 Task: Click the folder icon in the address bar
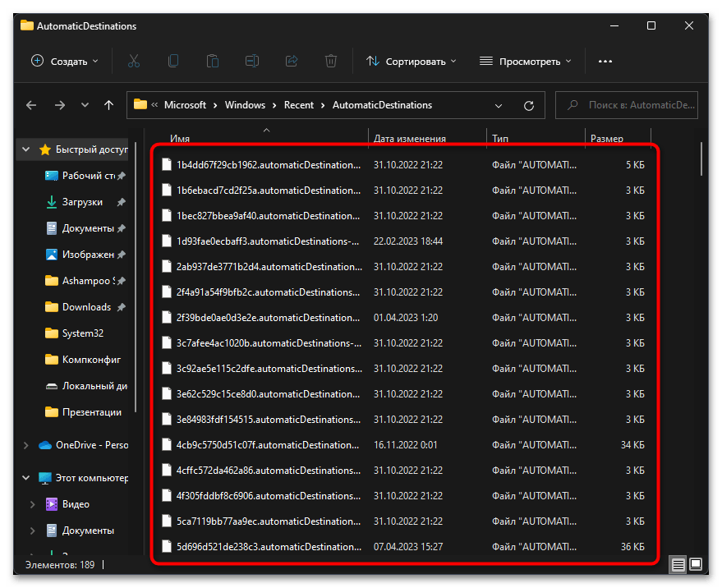[140, 104]
